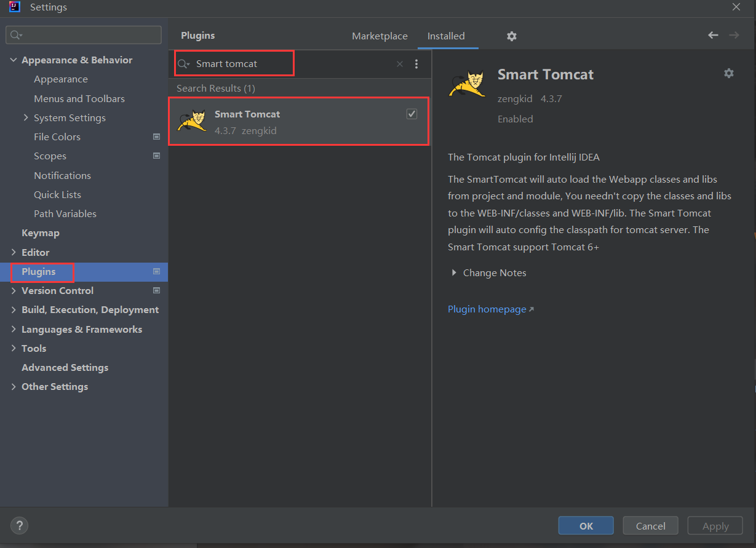This screenshot has height=548, width=756.
Task: Select the Smart Tomcat search result row
Action: 298,121
